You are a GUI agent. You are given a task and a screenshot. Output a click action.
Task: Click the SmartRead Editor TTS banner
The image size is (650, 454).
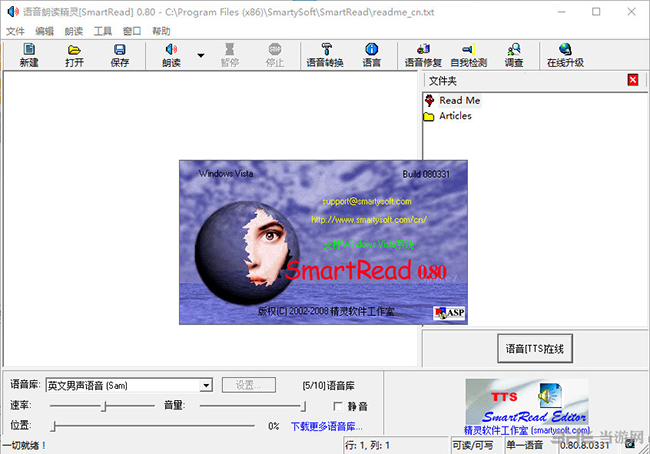[526, 401]
